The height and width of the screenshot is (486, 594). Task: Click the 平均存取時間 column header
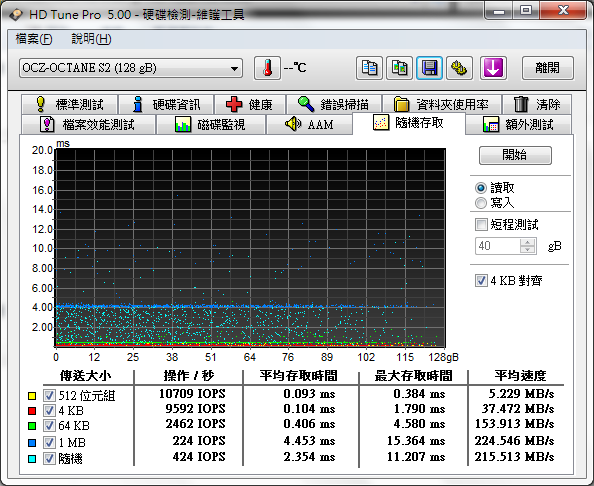pyautogui.click(x=299, y=376)
